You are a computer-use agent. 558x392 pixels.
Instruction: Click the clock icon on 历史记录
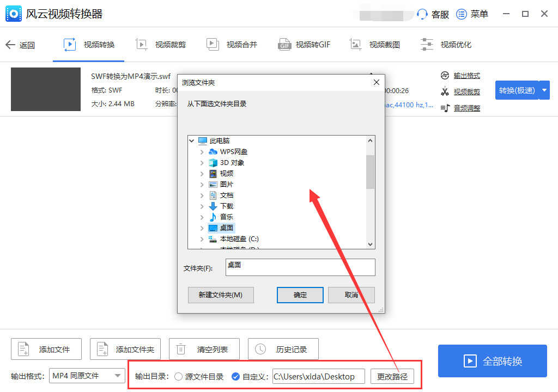click(260, 349)
